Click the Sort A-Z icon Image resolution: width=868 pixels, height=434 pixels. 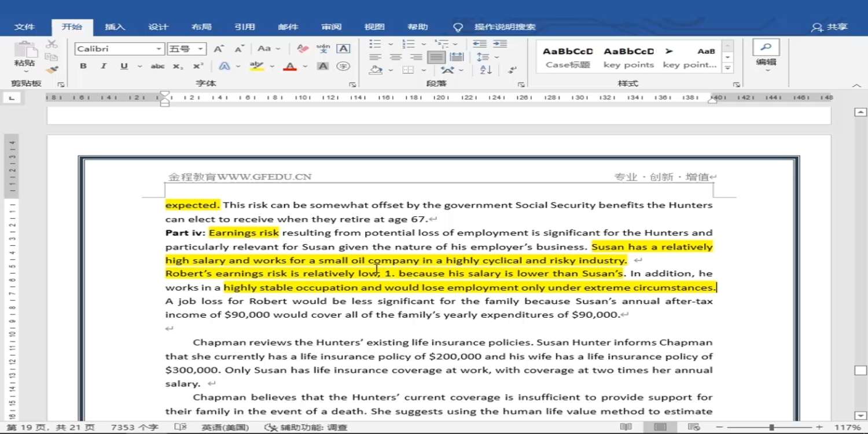tap(486, 70)
